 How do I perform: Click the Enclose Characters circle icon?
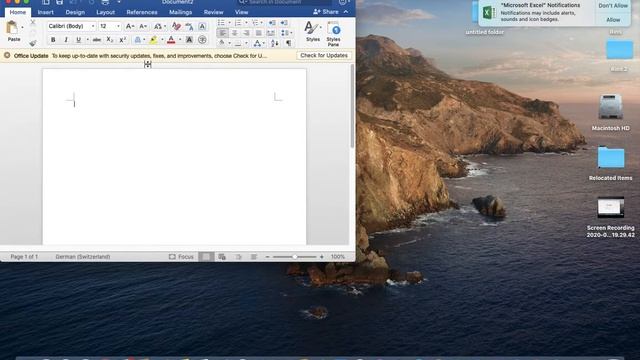coord(202,40)
